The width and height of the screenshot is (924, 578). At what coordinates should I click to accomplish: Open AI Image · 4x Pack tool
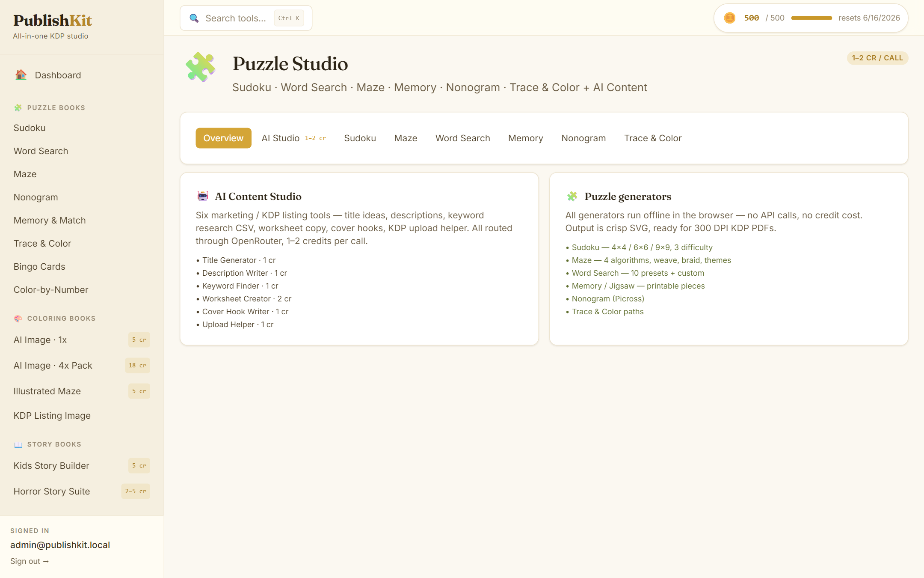point(82,365)
